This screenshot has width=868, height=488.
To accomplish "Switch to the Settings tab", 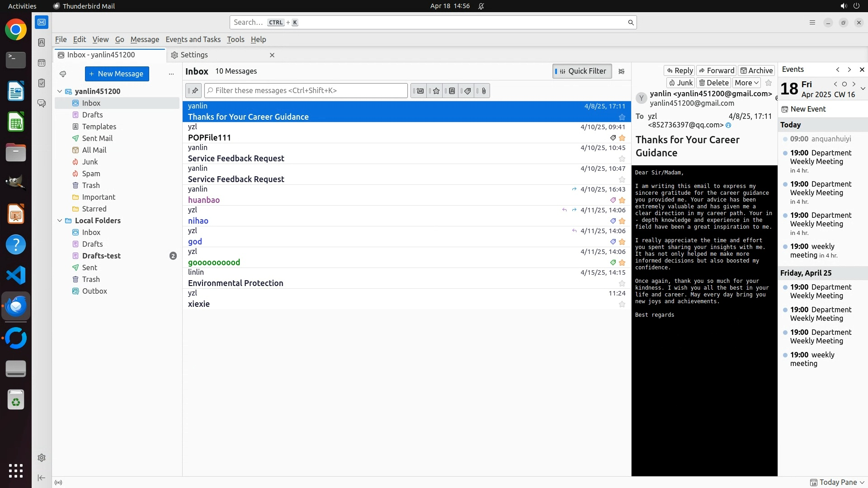I will 194,55.
